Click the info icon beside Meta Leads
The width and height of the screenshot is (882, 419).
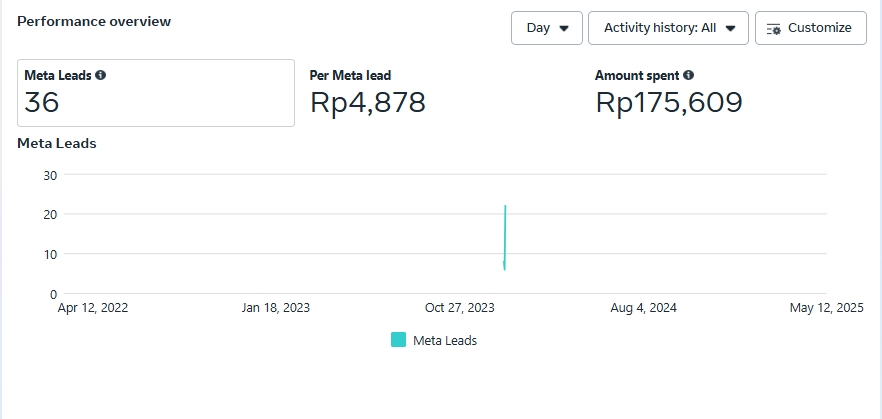(101, 75)
